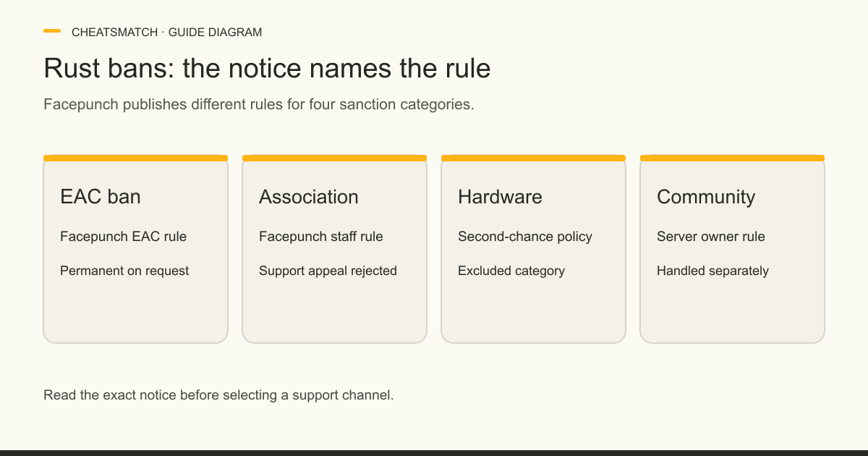Click 'Excluded category' text
Viewport: 868px width, 456px height.
[x=511, y=271]
